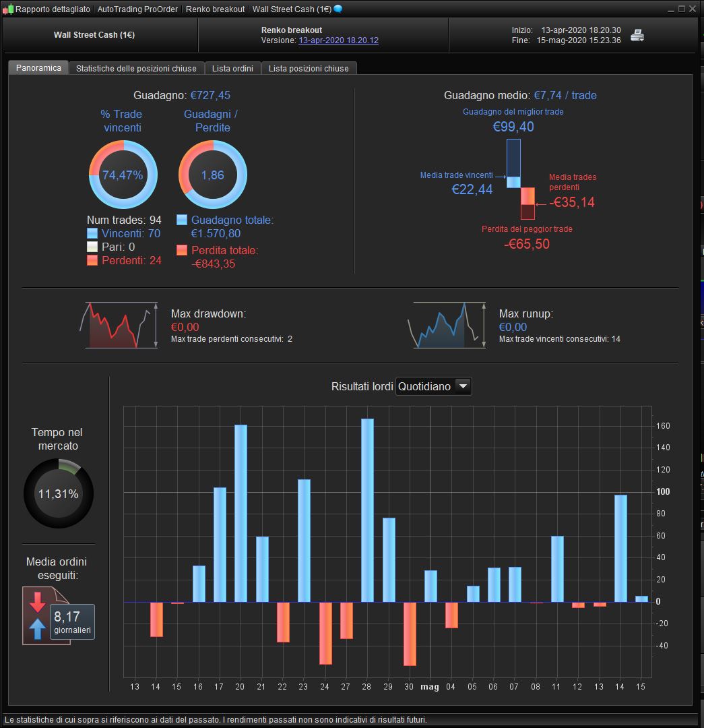Click the red Perdita totale swatch

click(182, 250)
